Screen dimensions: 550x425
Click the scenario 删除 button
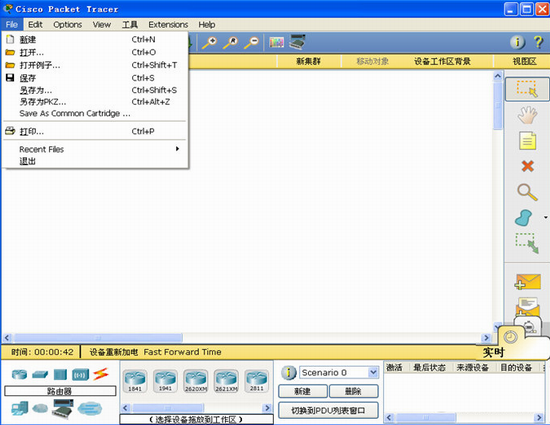[354, 391]
